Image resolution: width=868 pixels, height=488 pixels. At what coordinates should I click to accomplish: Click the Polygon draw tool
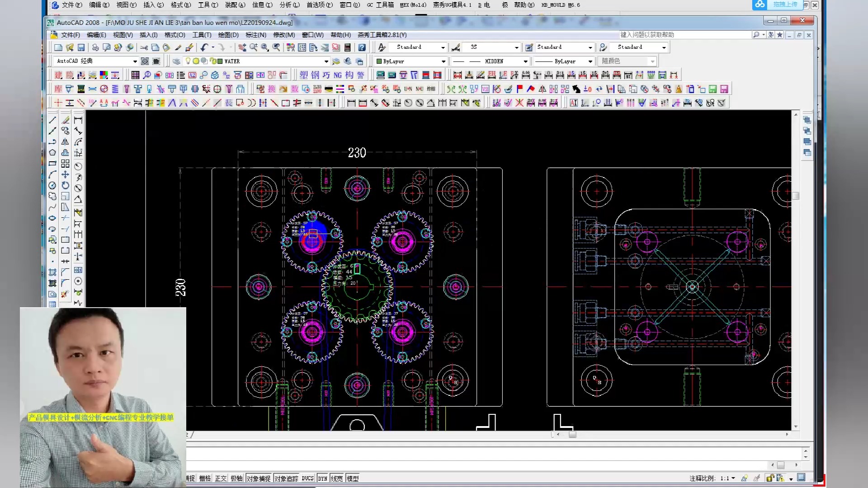pyautogui.click(x=52, y=153)
